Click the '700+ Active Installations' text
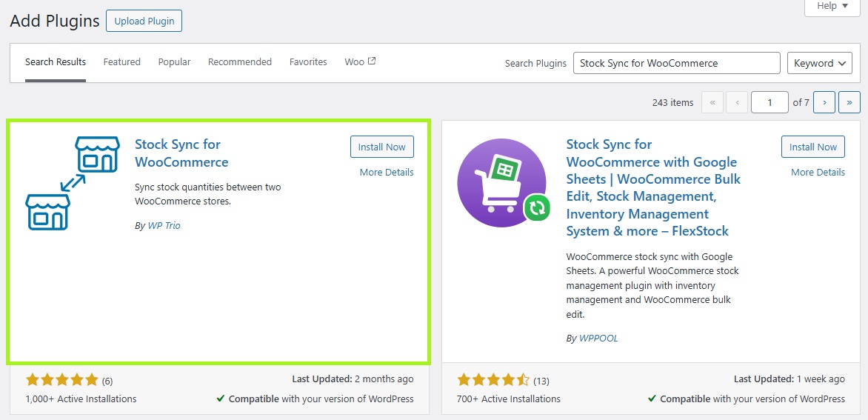The height and width of the screenshot is (420, 868). pos(509,399)
